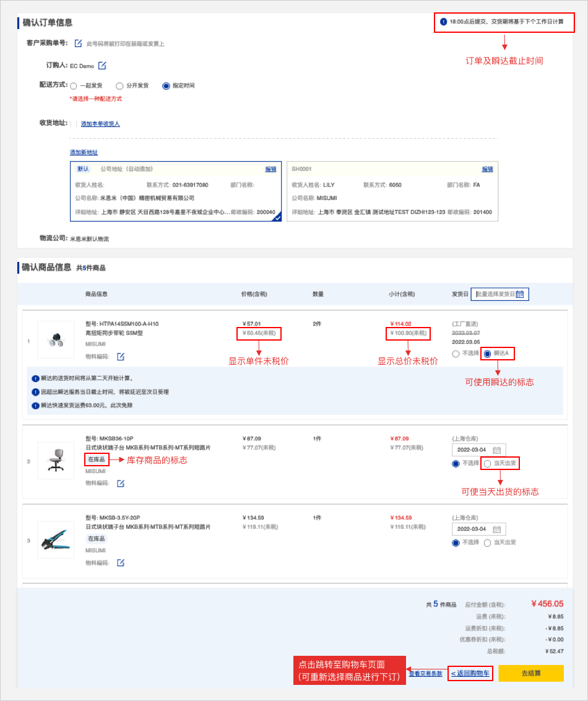Click edit icon beside 客户采购单号
This screenshot has height=701, width=588.
79,43
